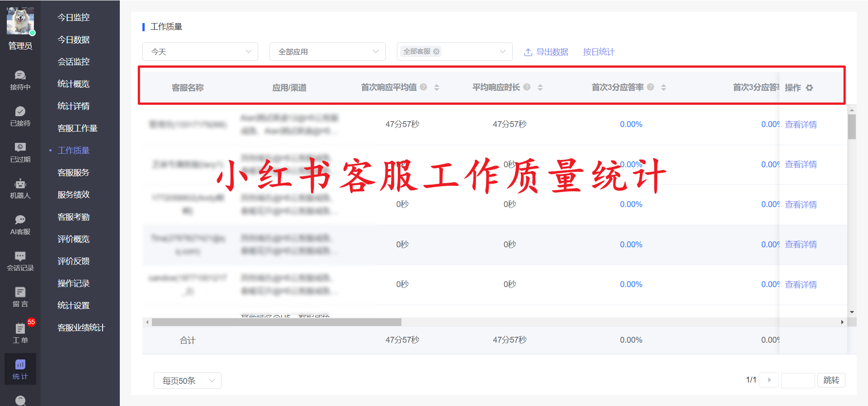Click the 工作质量 page title

[166, 27]
